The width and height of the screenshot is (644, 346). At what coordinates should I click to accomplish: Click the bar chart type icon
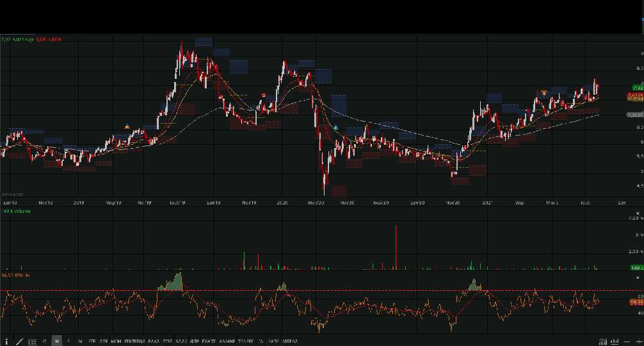tap(615, 342)
